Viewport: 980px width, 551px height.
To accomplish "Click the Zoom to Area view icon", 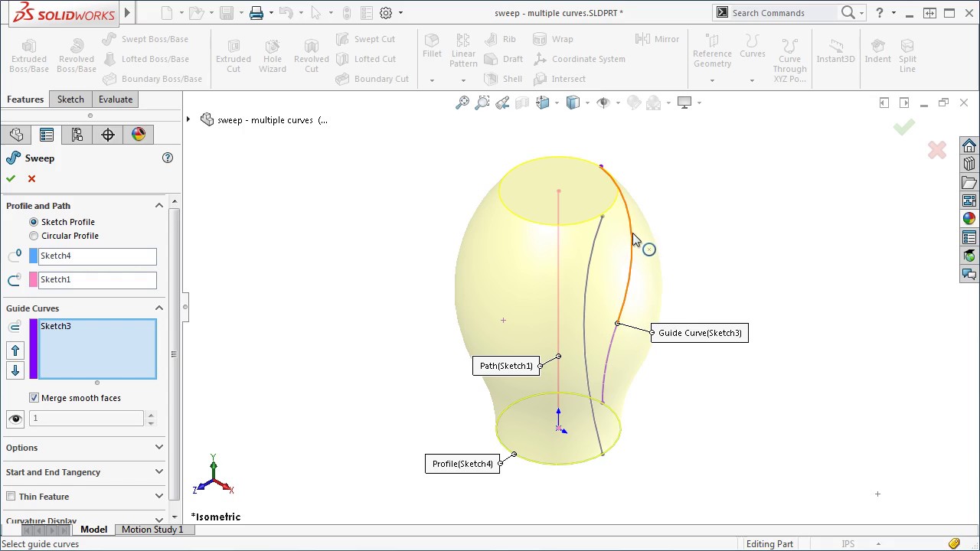I will [x=482, y=103].
